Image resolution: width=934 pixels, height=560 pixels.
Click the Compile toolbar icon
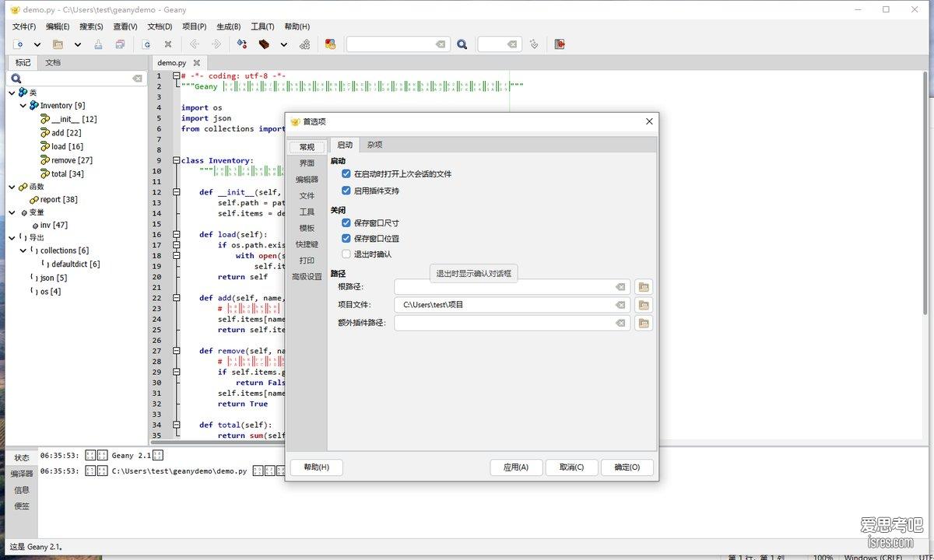point(242,44)
